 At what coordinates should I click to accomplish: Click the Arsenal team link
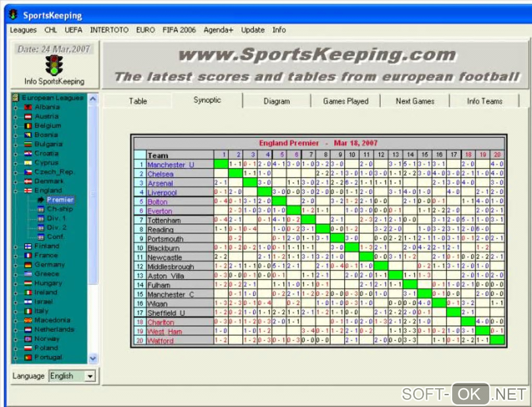160,183
